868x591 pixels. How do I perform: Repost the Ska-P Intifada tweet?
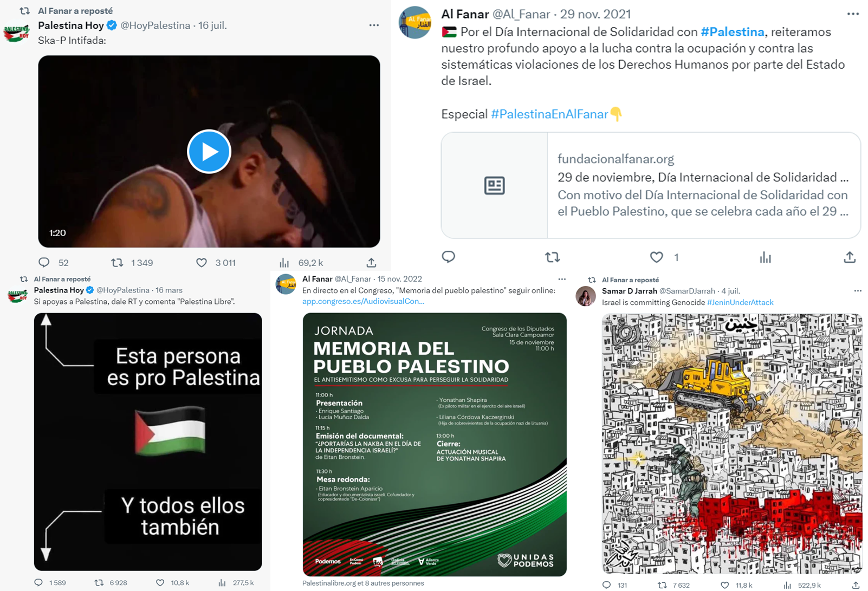(117, 263)
